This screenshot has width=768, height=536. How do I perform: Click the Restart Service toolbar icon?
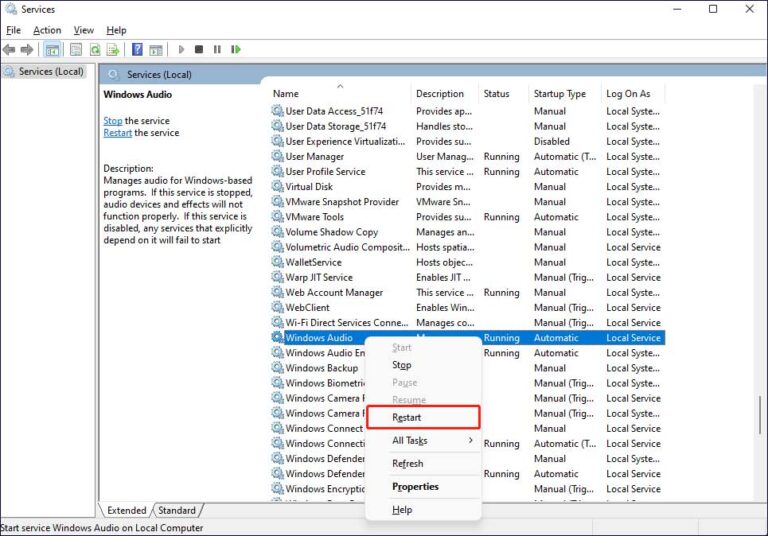click(236, 49)
